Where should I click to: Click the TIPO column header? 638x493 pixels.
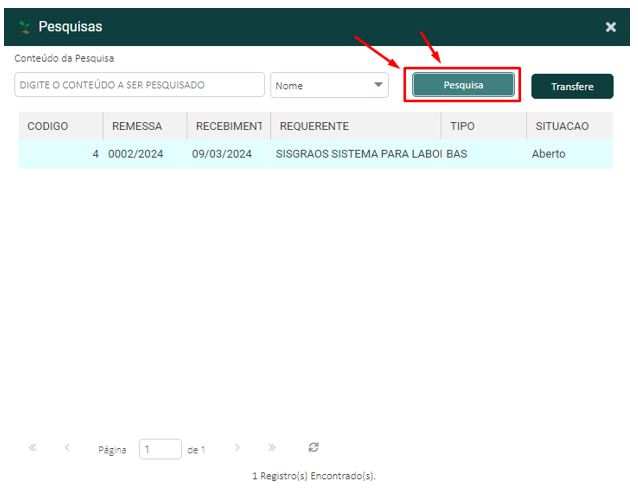coord(462,127)
